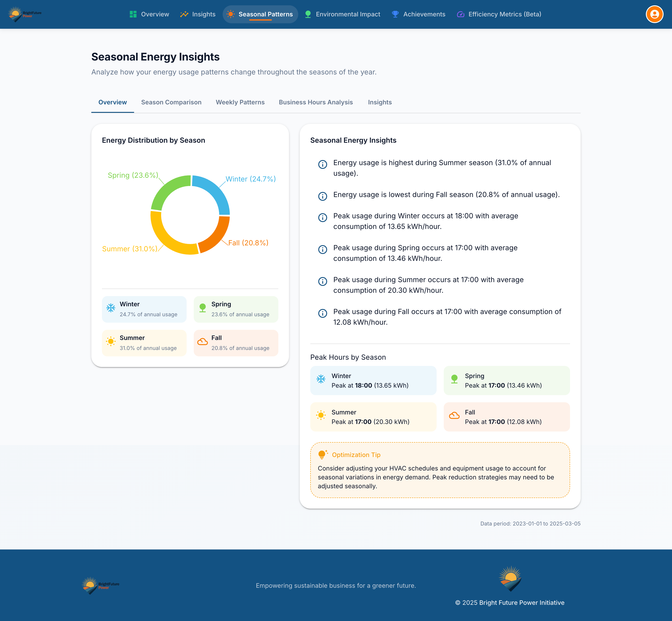Click the BrightFuture Power header logo
This screenshot has height=621, width=672.
[25, 14]
